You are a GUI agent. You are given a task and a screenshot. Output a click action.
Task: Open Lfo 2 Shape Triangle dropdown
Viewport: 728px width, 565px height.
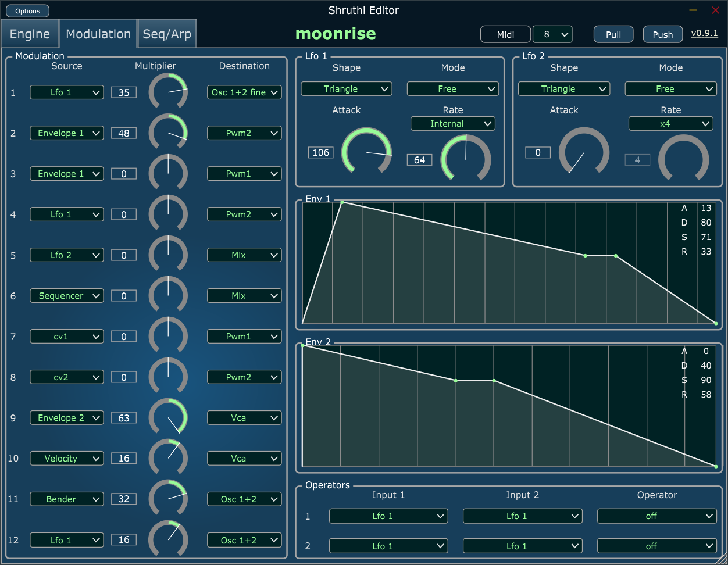point(564,89)
